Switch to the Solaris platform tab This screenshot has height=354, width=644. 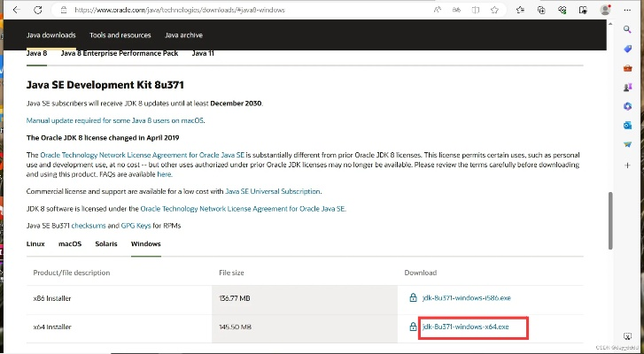point(106,242)
